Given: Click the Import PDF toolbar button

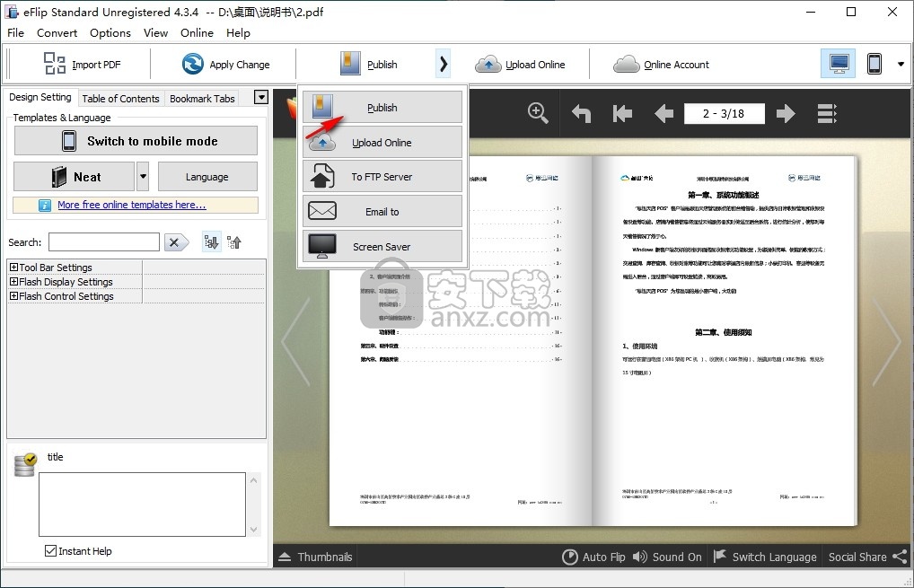Looking at the screenshot, I should (83, 64).
